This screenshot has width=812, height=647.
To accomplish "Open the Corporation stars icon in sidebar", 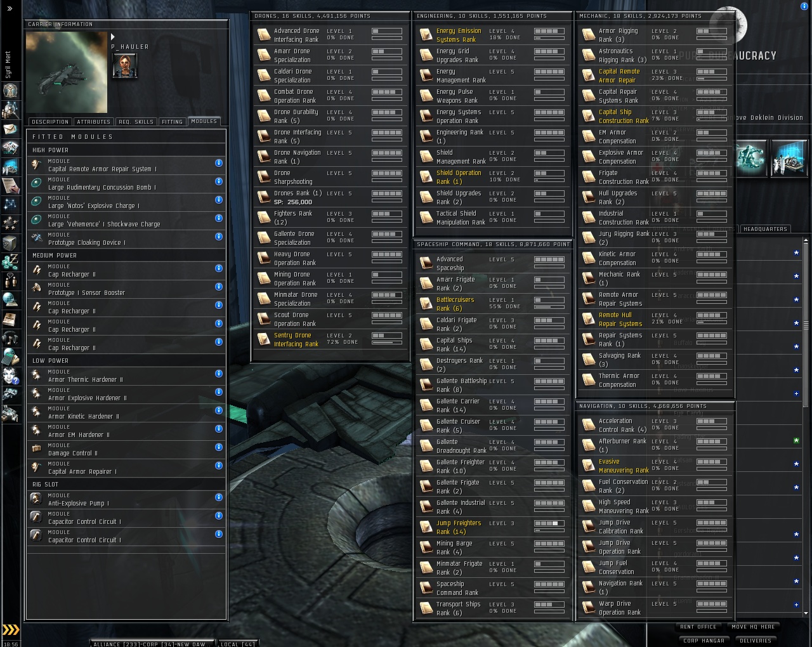I will [x=10, y=223].
